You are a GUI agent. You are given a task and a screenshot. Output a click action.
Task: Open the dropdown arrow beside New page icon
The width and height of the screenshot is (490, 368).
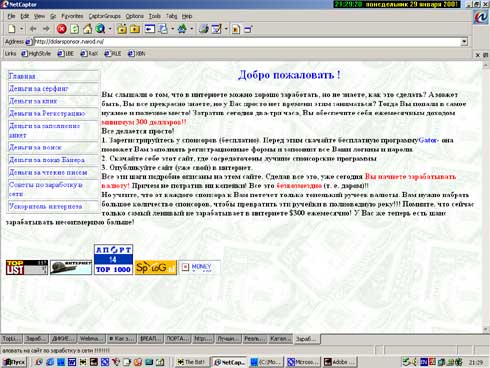[22, 29]
